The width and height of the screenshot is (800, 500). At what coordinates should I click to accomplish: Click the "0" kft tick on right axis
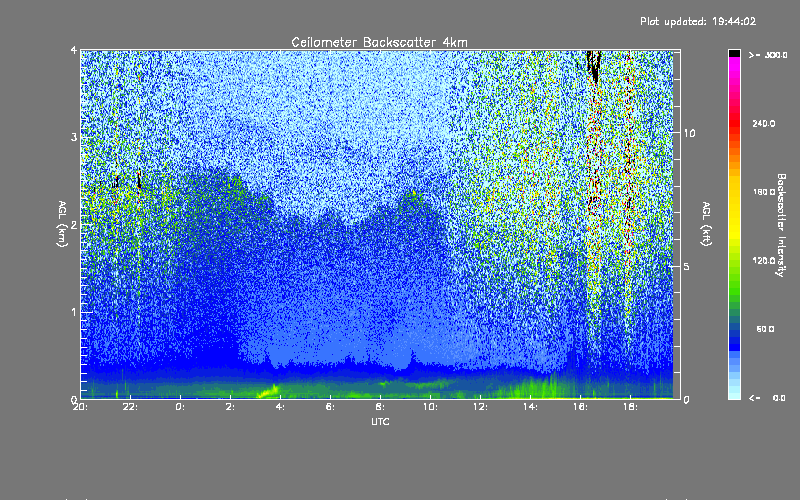click(x=687, y=399)
